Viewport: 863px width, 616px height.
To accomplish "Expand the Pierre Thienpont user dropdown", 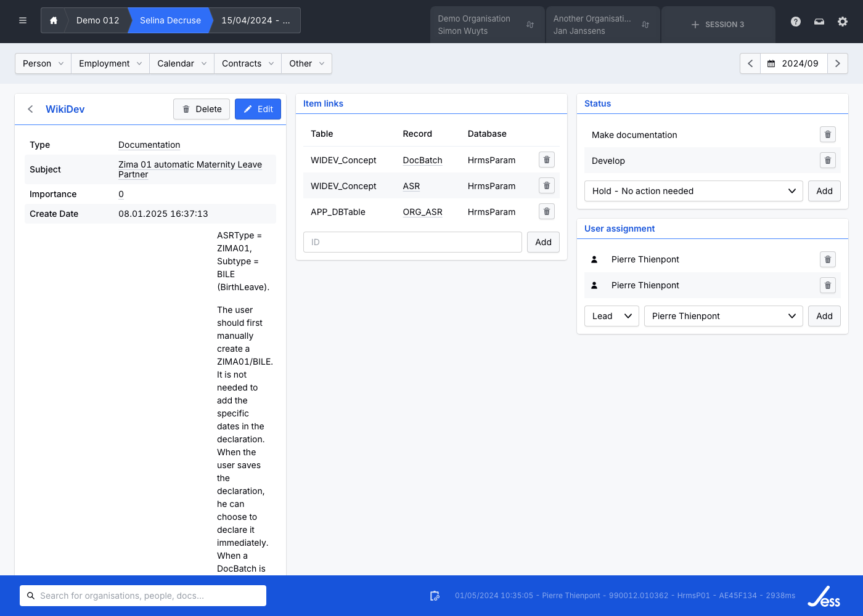I will tap(723, 316).
